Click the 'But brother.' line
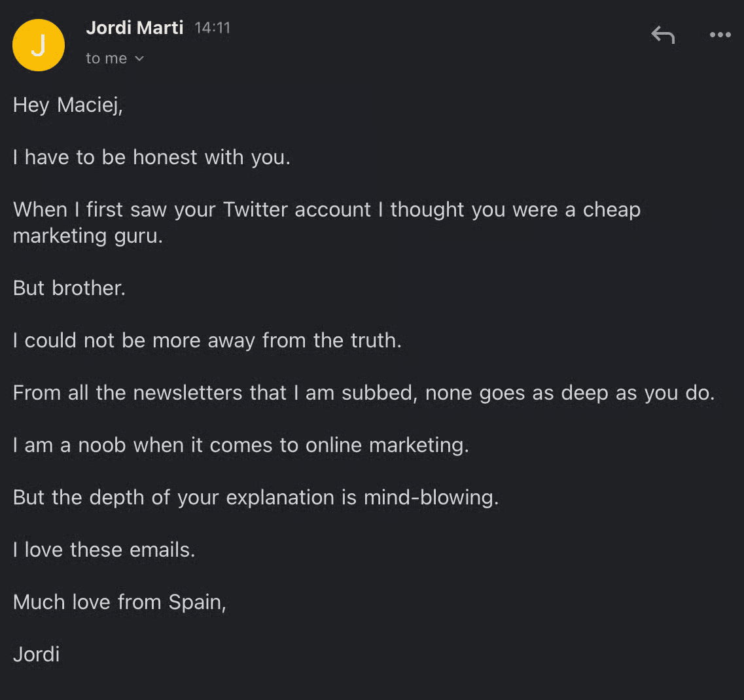Viewport: 744px width, 700px height. click(x=69, y=288)
